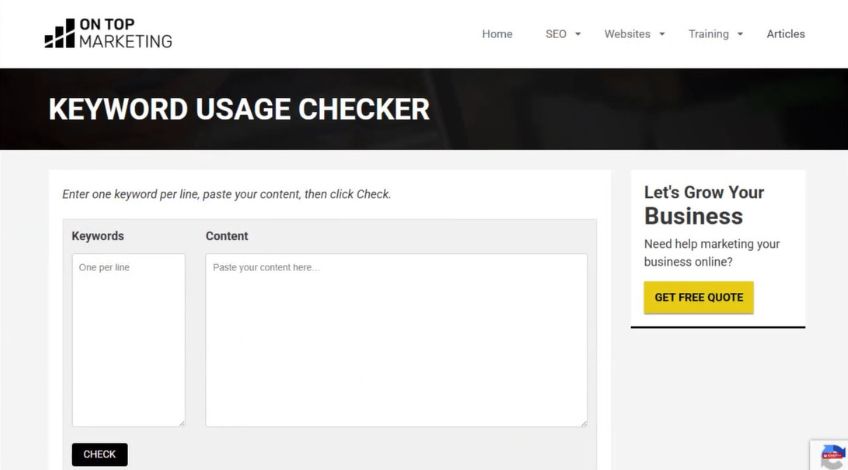Click the 'Need help marketing your business online?' text
Screen dimensions: 848x470
coord(712,253)
